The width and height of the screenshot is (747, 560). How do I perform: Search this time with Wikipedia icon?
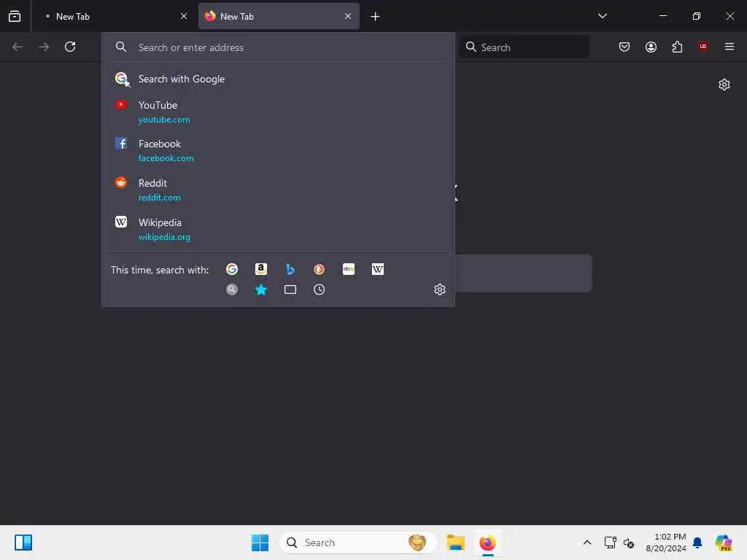(378, 270)
